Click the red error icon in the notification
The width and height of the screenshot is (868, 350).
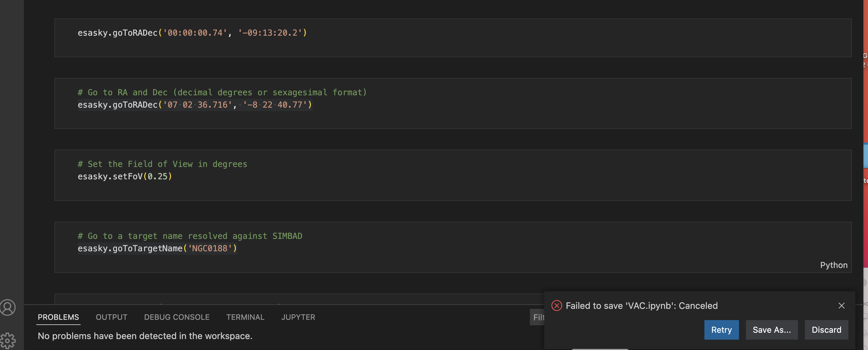pyautogui.click(x=556, y=306)
